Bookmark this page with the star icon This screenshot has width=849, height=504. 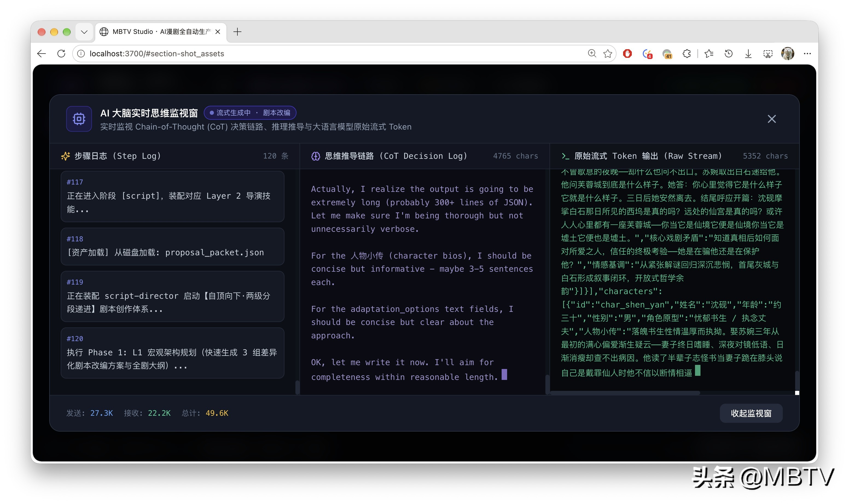(608, 53)
